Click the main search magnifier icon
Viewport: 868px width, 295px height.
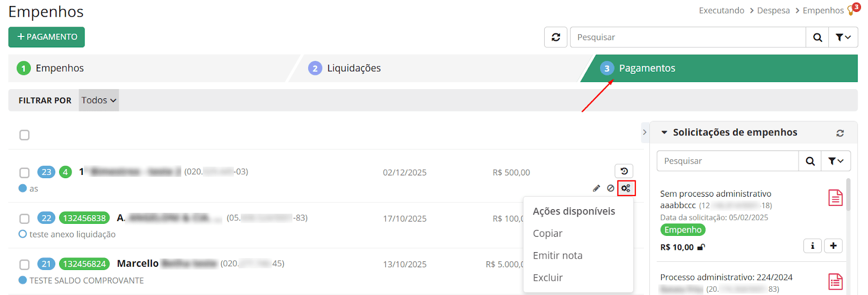coord(817,37)
